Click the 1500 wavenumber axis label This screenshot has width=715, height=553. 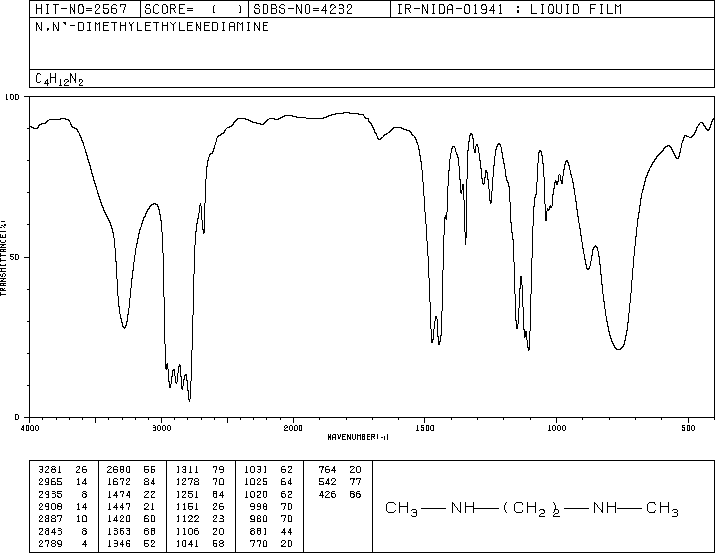425,428
